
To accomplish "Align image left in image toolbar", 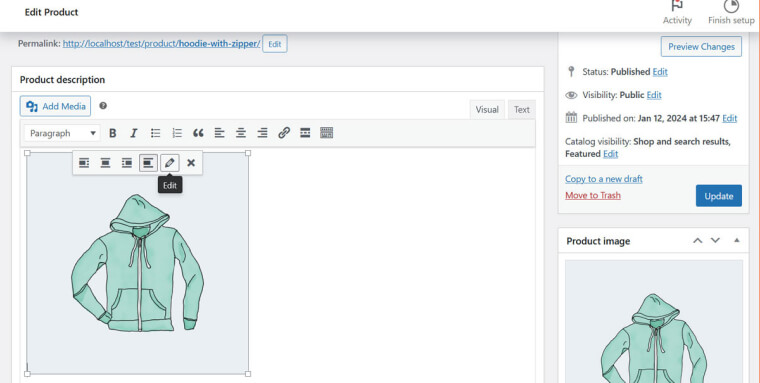I will [x=84, y=163].
